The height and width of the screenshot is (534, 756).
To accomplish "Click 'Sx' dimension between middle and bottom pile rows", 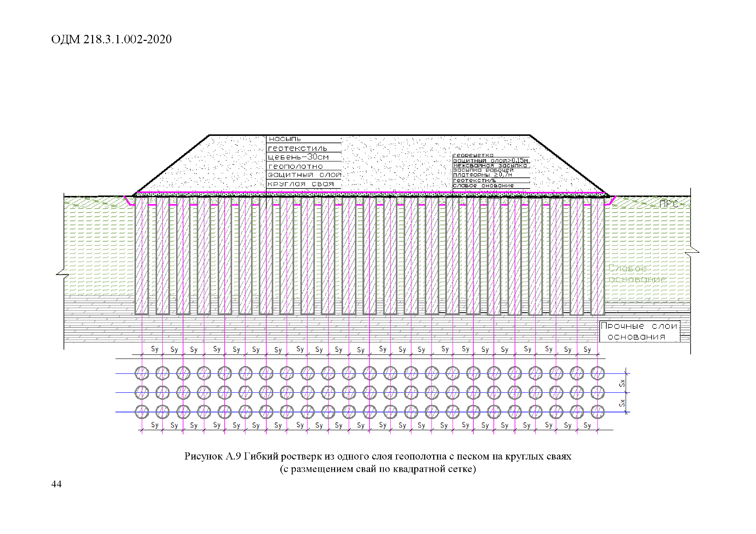I will [622, 403].
